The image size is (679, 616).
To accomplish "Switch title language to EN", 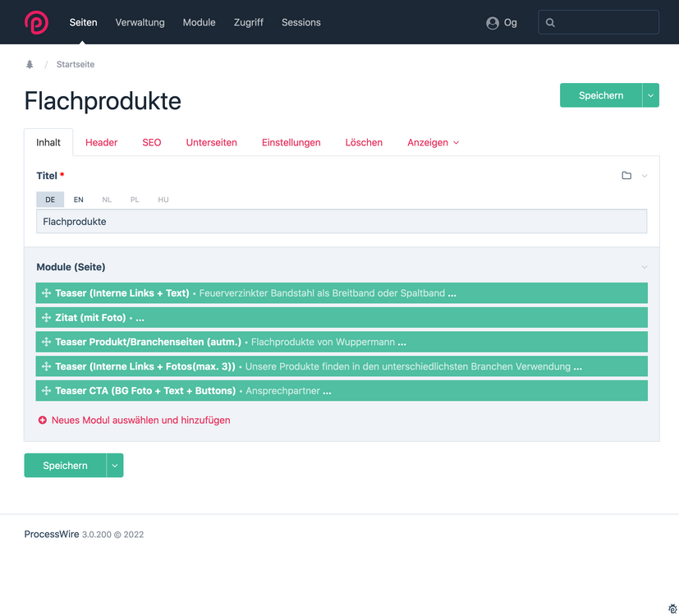I will click(x=78, y=200).
